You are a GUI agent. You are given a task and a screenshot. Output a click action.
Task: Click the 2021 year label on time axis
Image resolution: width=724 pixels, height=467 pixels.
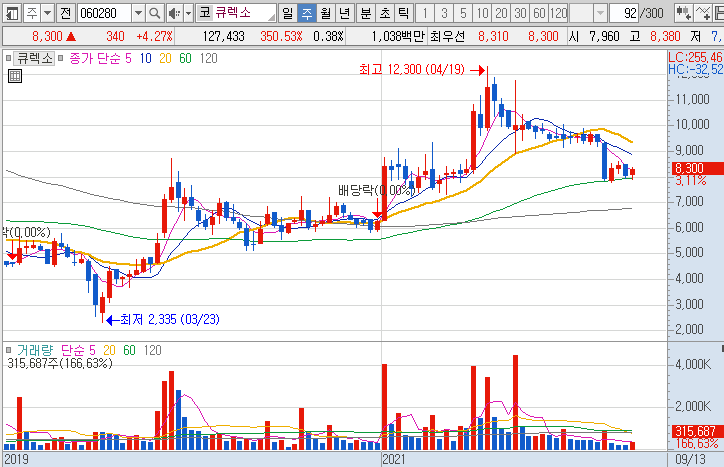coord(394,459)
